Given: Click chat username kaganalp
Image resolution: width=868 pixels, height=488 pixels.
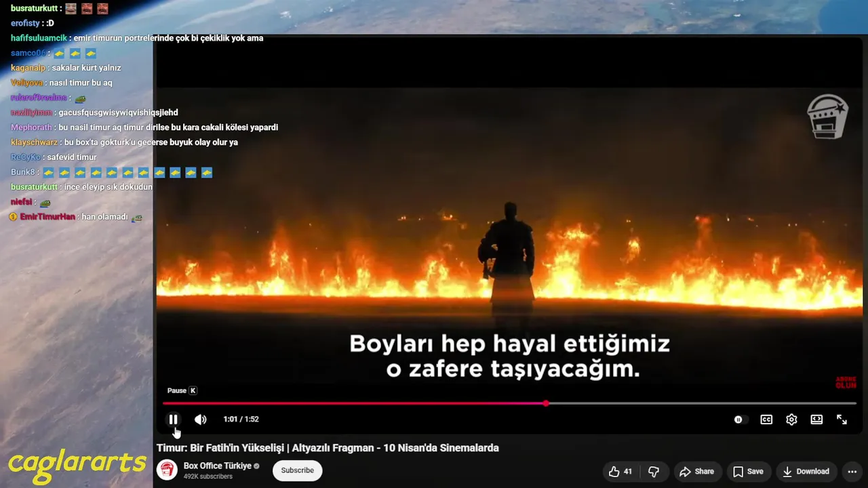Looking at the screenshot, I should pyautogui.click(x=28, y=68).
